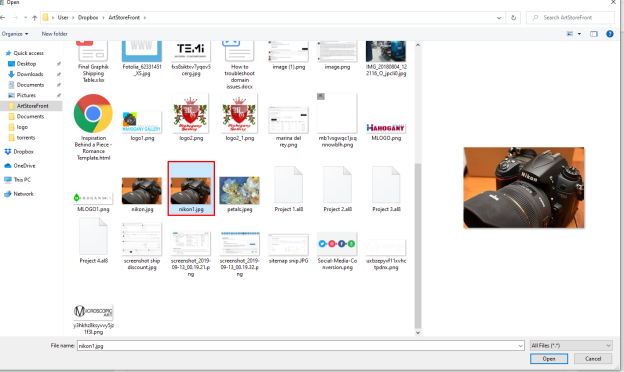Image resolution: width=624 pixels, height=372 pixels.
Task: Click the Nikon camera preview image
Action: [x=524, y=188]
